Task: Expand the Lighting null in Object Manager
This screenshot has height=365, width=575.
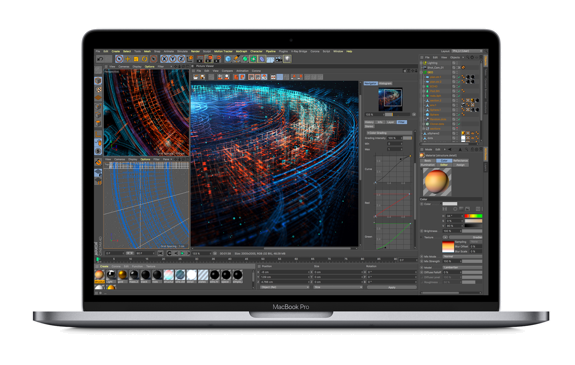Action: (x=421, y=63)
